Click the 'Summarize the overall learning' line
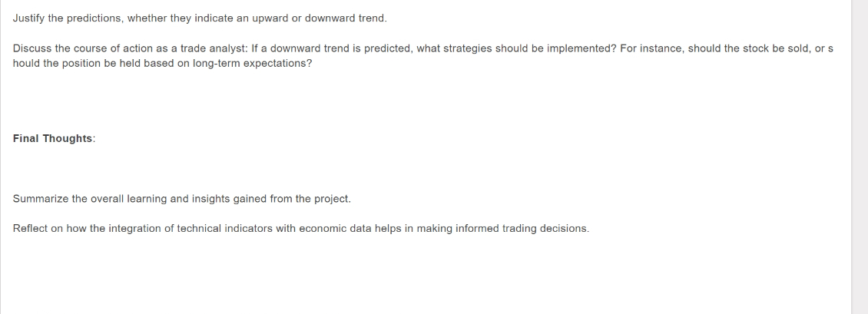 181,199
